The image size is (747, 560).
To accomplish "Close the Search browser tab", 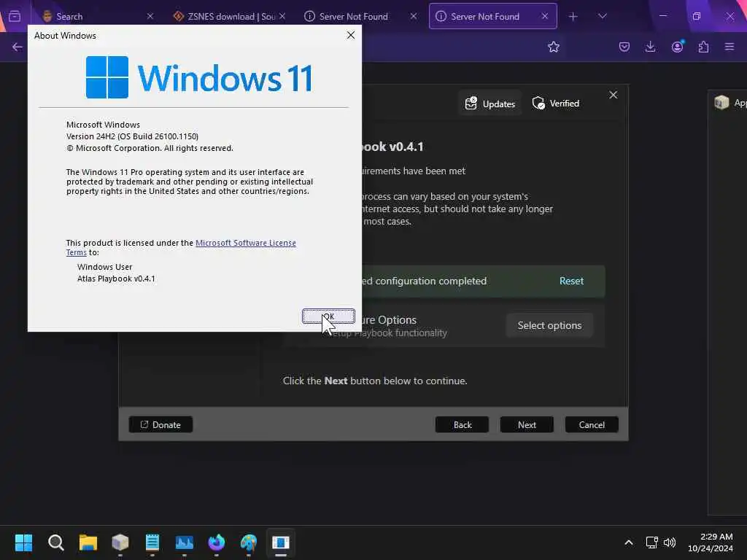I will pyautogui.click(x=150, y=16).
